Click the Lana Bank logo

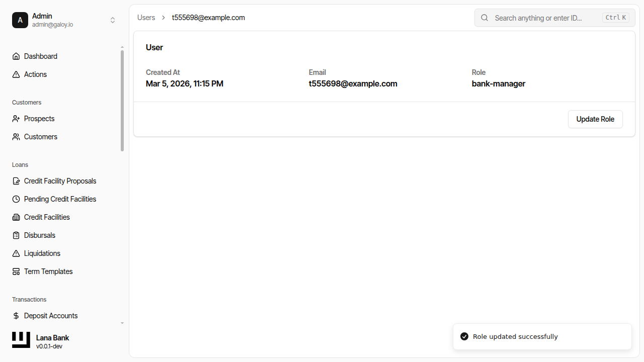[x=21, y=340]
